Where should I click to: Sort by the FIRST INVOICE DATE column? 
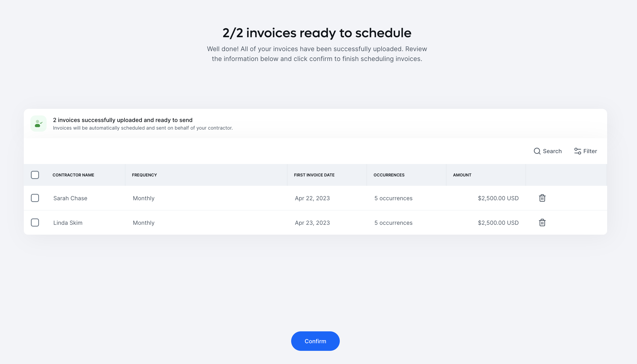pyautogui.click(x=314, y=175)
